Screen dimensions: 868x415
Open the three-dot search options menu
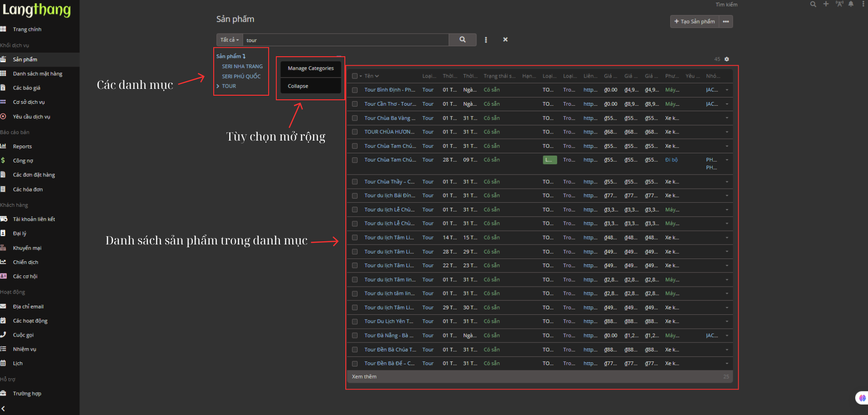[x=485, y=40]
